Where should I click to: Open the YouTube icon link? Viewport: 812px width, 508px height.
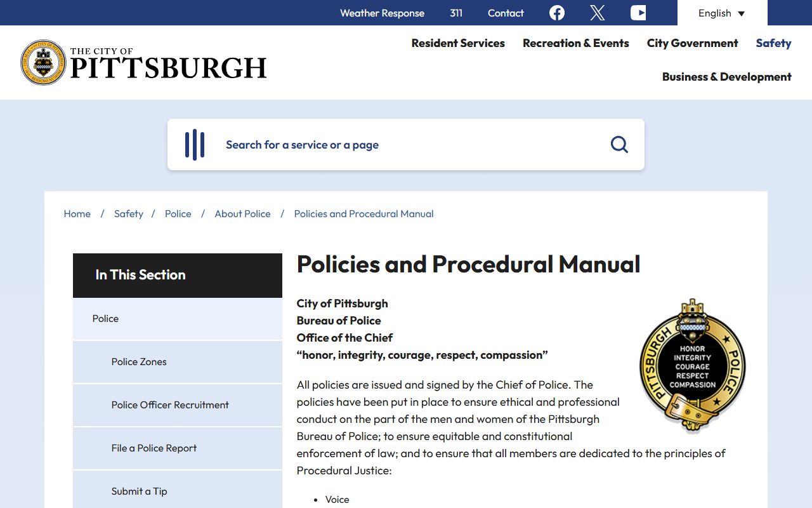[x=638, y=13]
